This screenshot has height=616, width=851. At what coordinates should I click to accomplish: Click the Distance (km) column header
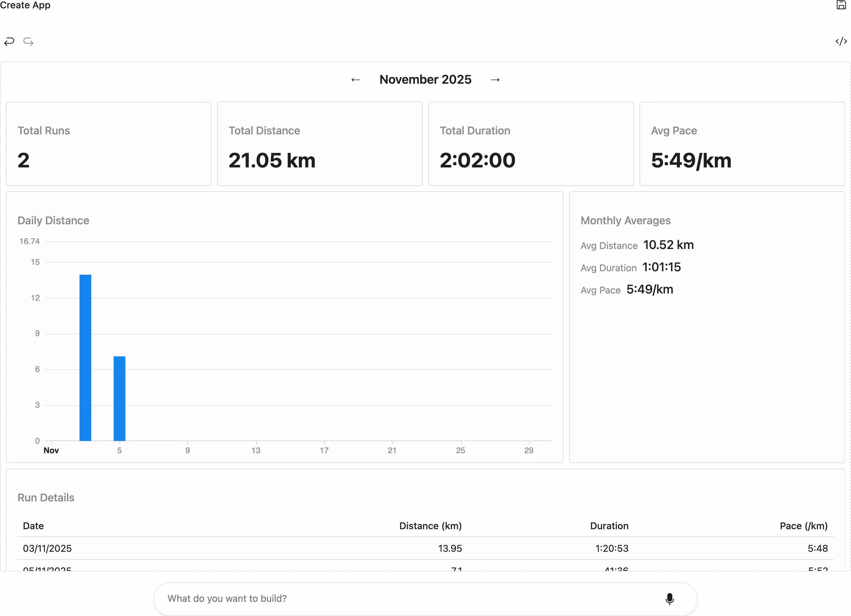[430, 526]
